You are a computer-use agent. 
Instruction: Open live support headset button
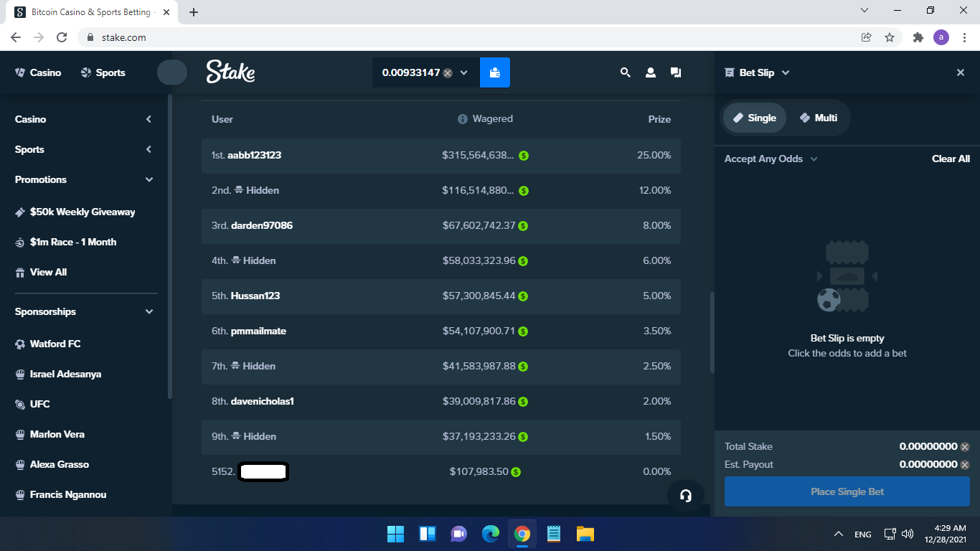tap(686, 496)
